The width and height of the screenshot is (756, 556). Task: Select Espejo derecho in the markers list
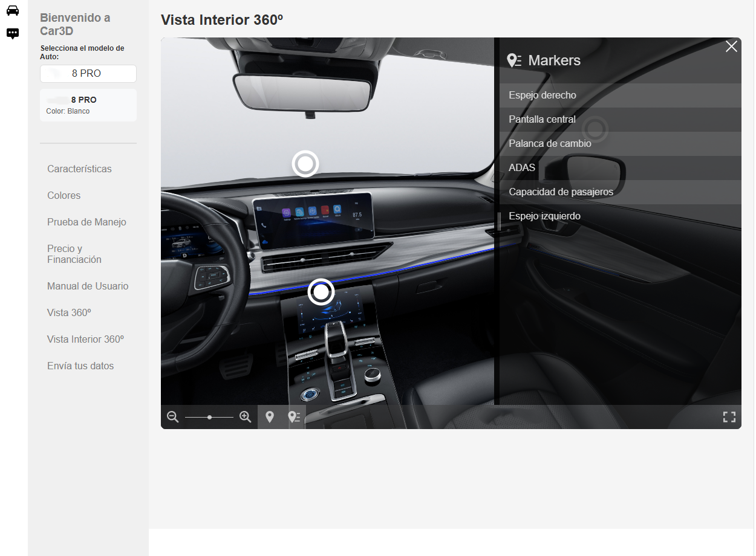[543, 95]
